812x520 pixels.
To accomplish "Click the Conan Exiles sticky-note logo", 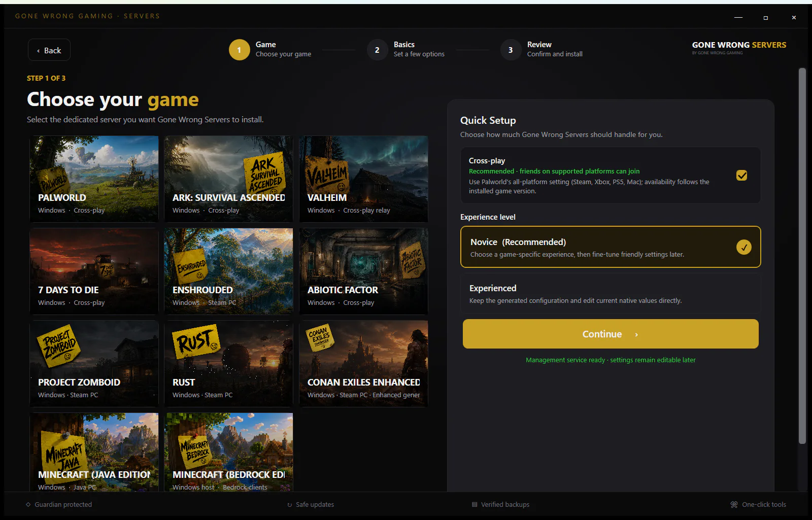I will pos(320,337).
